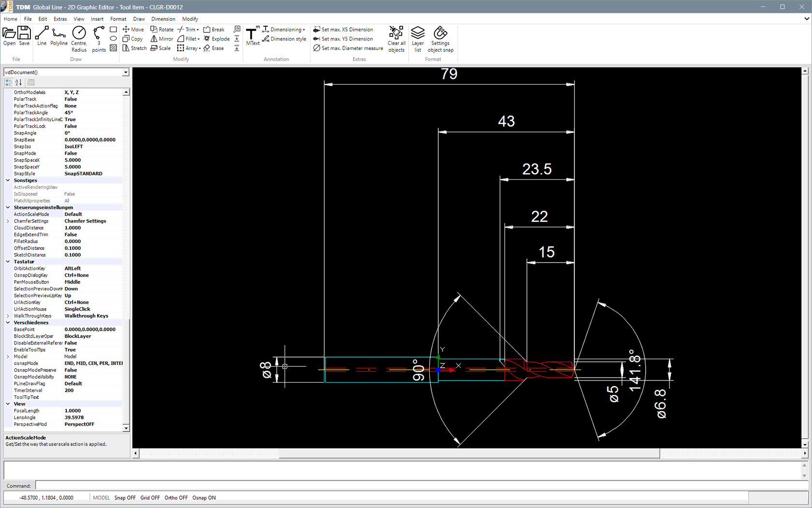Open Dimension style settings
Screen dimensions: 812x508
click(x=284, y=39)
